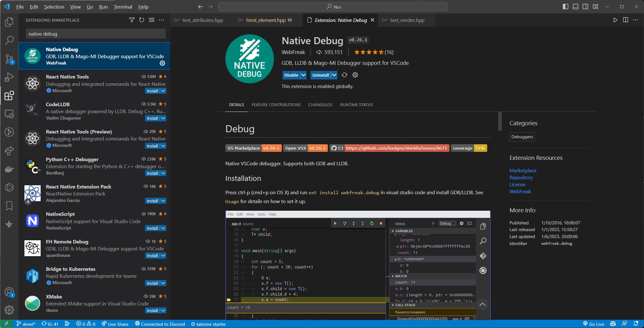Install React Native Extension Pack
The width and height of the screenshot is (644, 328).
click(x=152, y=201)
